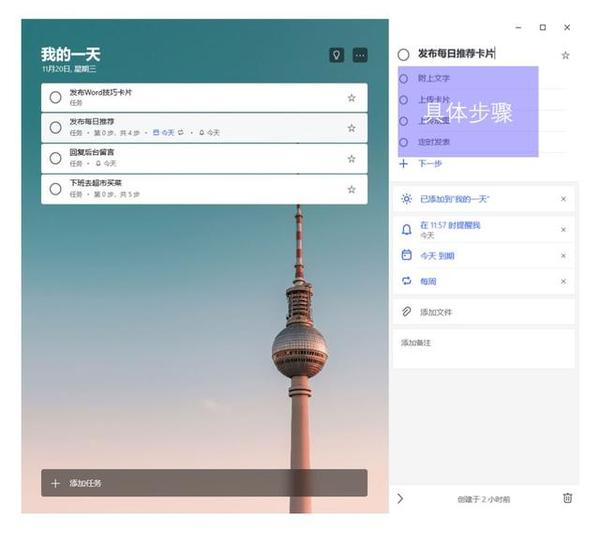This screenshot has width=600, height=533.
Task: Click the 添加任务 add-task field
Action: (204, 483)
